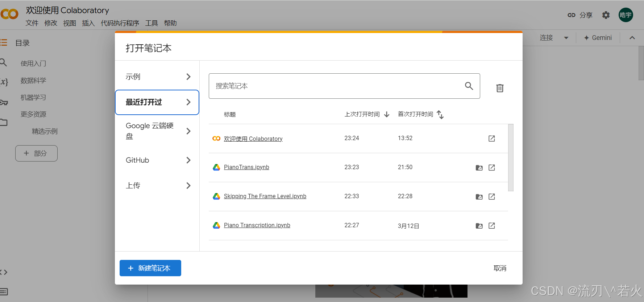Click the 搜索笔记本 search field
The height and width of the screenshot is (302, 644).
[x=344, y=86]
